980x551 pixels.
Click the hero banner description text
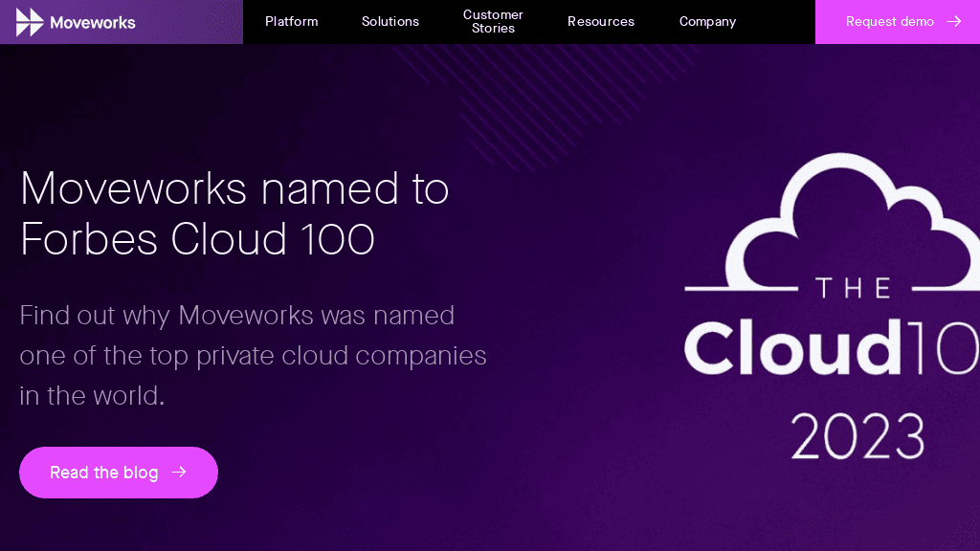click(x=253, y=355)
